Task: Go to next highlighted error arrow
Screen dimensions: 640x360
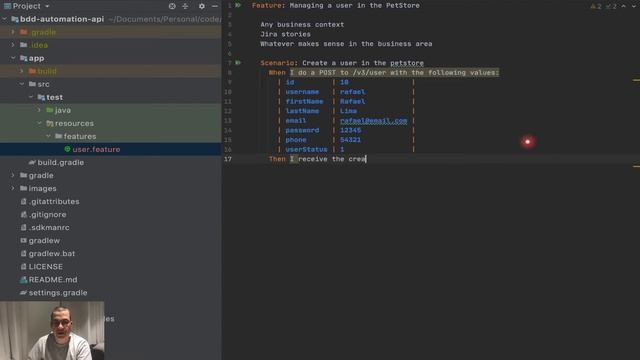Action: [x=634, y=6]
